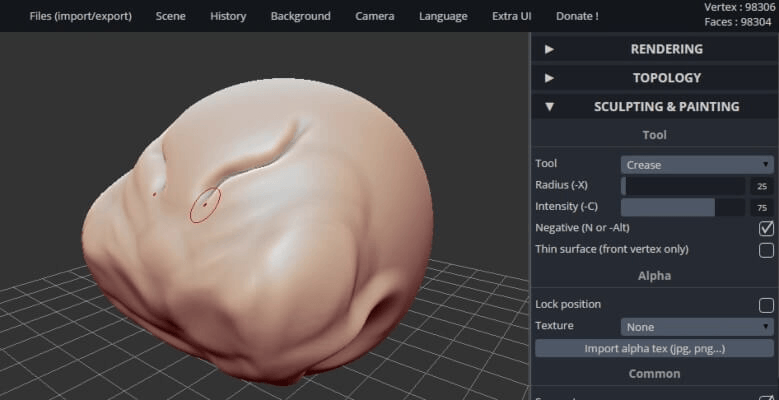Uncheck the Negative (N or -Alt) checkbox
Viewport: 779px width, 400px height.
tap(766, 228)
